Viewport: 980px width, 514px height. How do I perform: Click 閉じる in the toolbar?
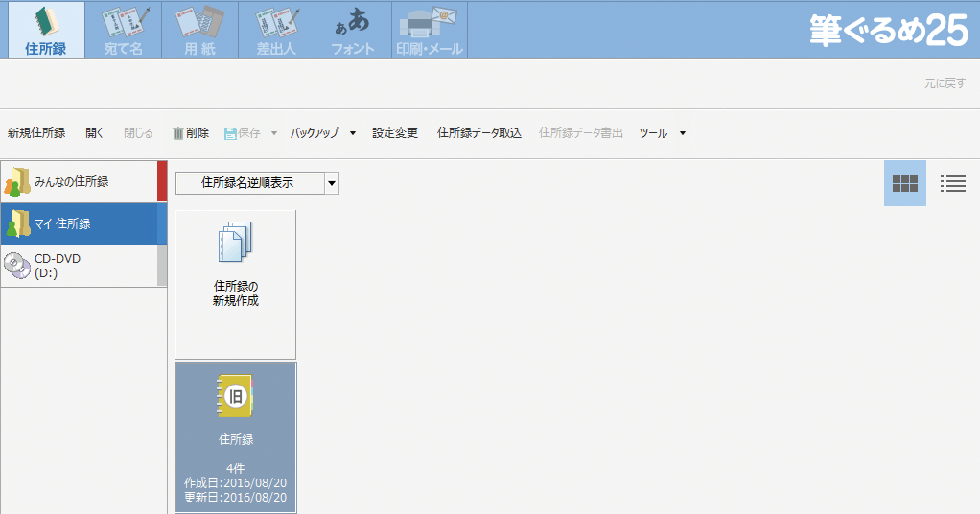tap(138, 132)
